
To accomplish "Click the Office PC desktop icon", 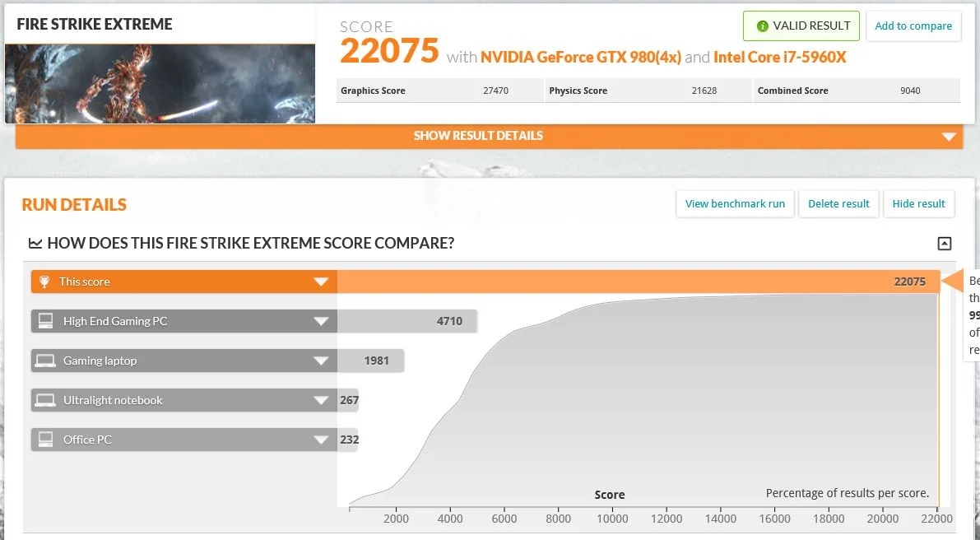I will (45, 440).
